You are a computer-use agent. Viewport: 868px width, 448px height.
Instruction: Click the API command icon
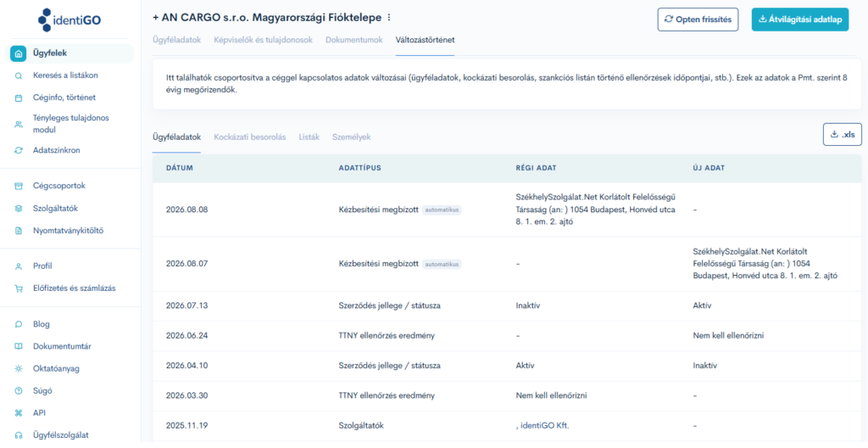tap(19, 413)
